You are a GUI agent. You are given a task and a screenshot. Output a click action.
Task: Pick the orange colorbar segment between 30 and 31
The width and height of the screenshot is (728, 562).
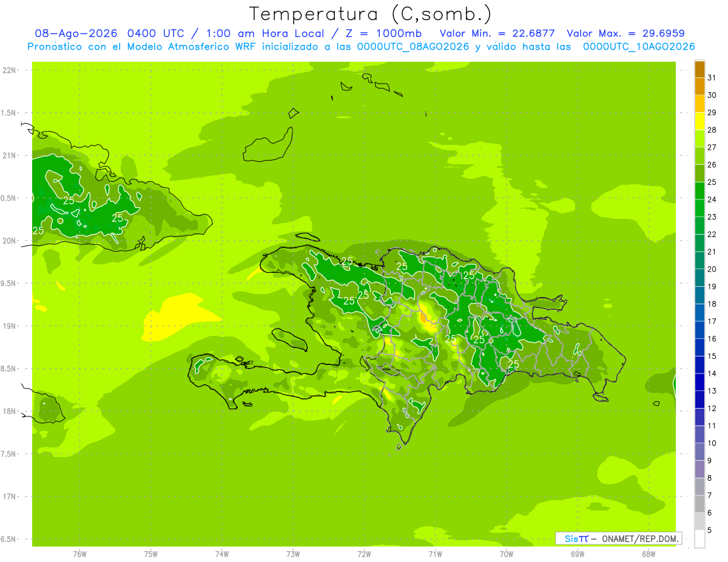tap(699, 86)
